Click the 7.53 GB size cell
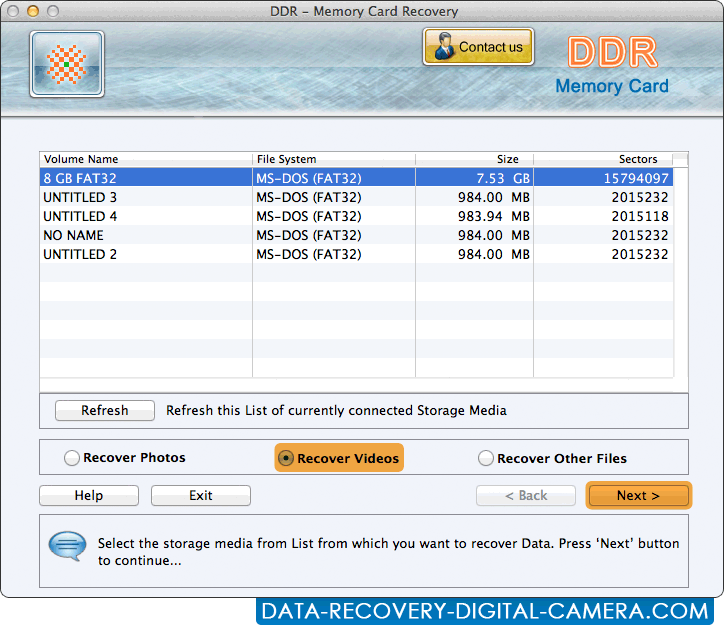This screenshot has height=625, width=724. click(x=475, y=178)
